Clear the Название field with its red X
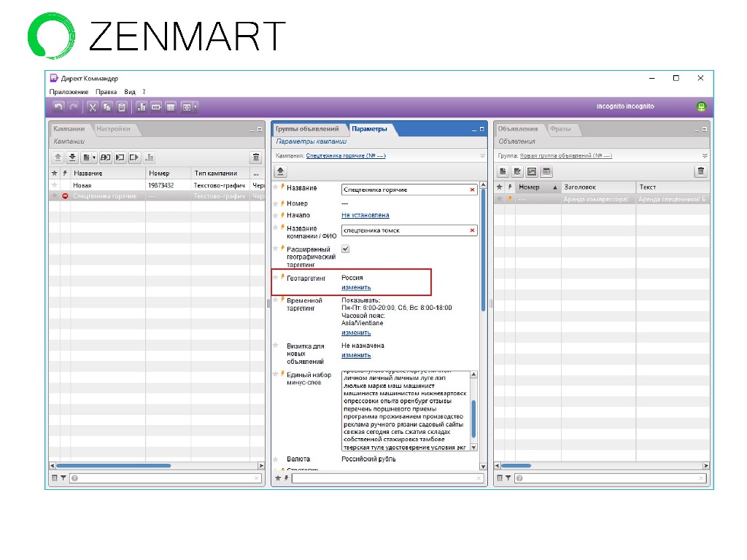747x560 pixels. tap(472, 190)
